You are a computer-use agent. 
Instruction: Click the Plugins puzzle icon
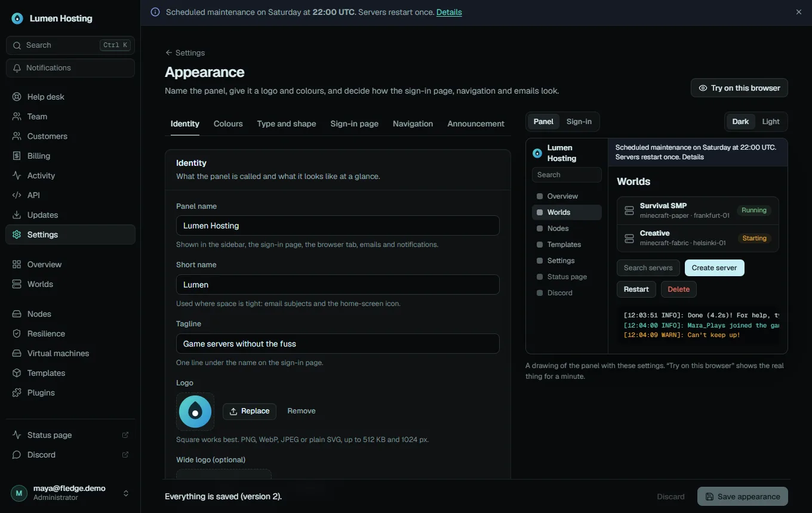click(17, 393)
